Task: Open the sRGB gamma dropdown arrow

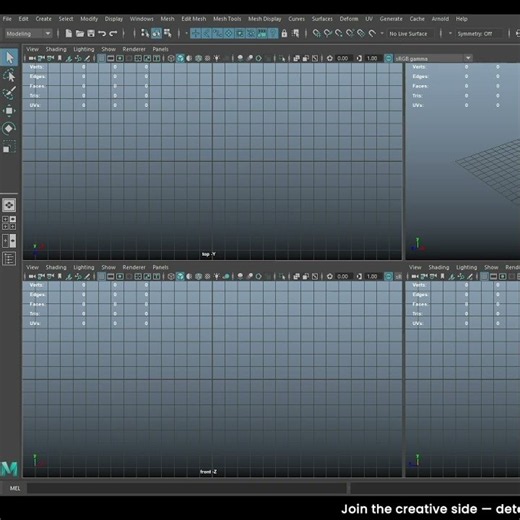Action: (x=468, y=58)
